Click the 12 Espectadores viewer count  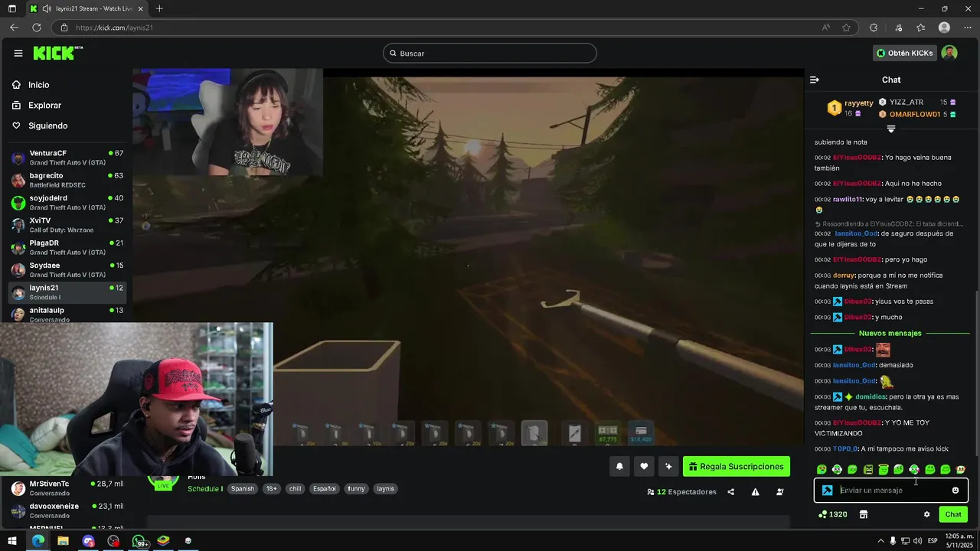681,492
